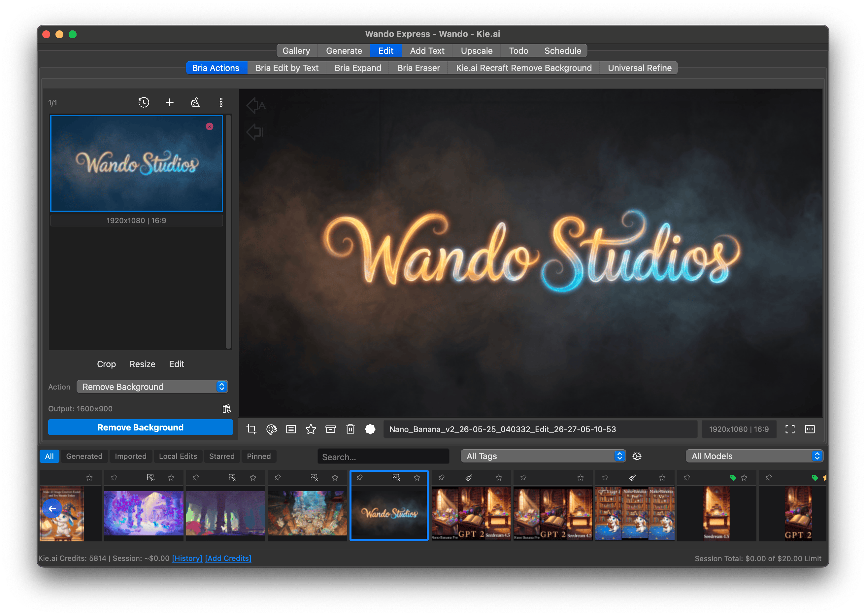Viewport: 866px width, 616px height.
Task: Open the history clock icon in left panel
Action: point(144,102)
